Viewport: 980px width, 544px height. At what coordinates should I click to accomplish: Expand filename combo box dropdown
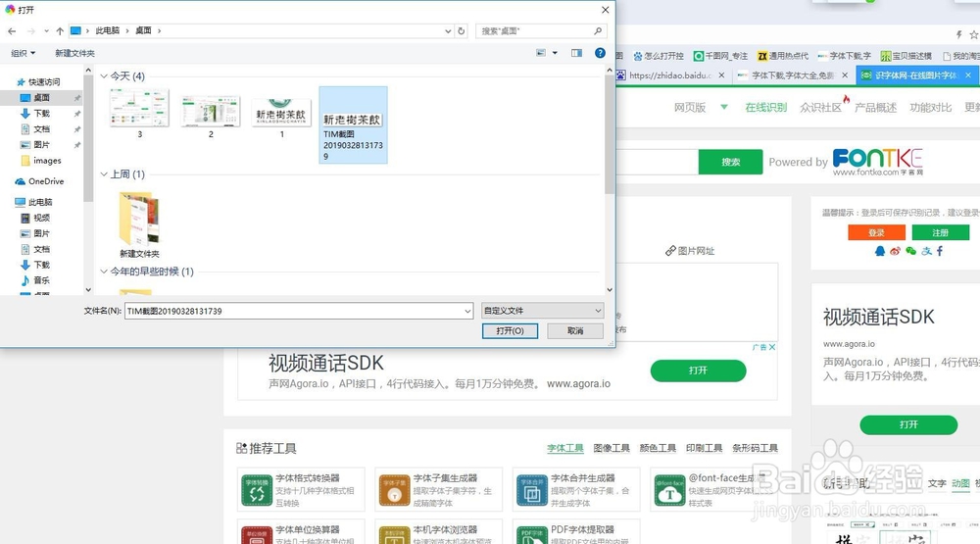tap(467, 311)
